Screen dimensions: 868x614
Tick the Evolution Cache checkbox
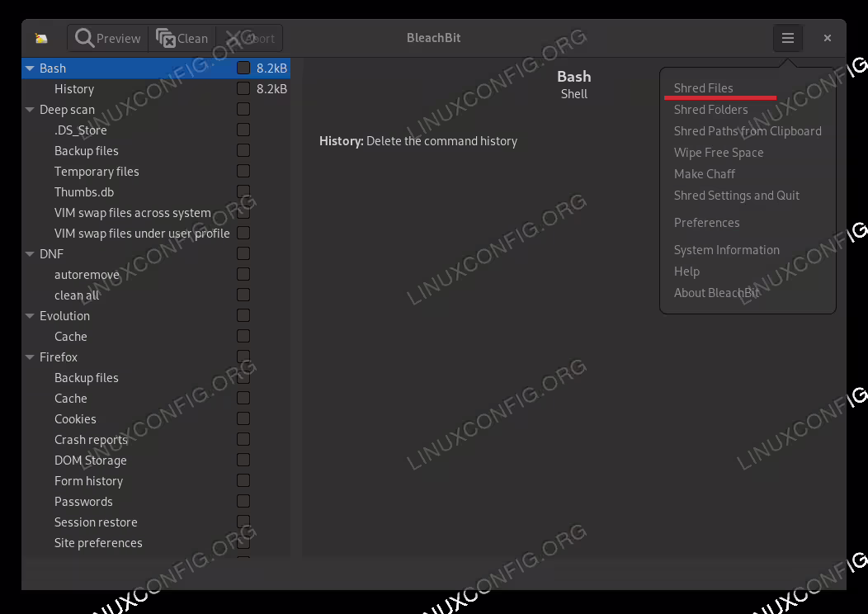click(243, 336)
